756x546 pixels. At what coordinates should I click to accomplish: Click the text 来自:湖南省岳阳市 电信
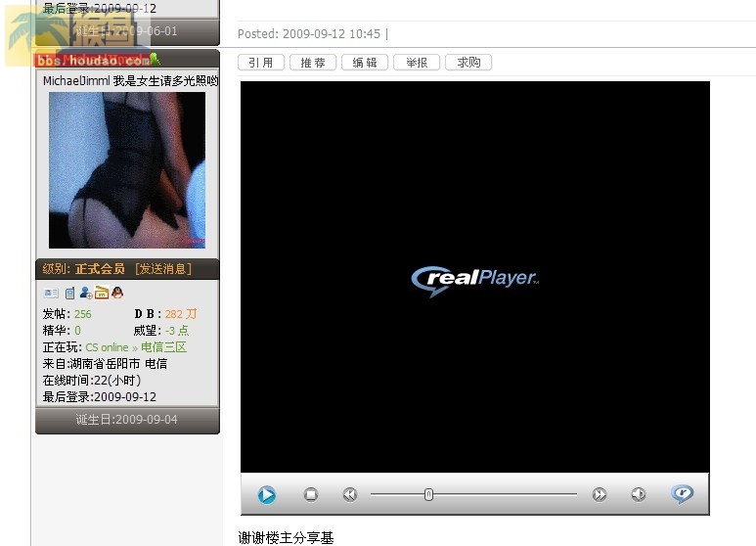(105, 364)
